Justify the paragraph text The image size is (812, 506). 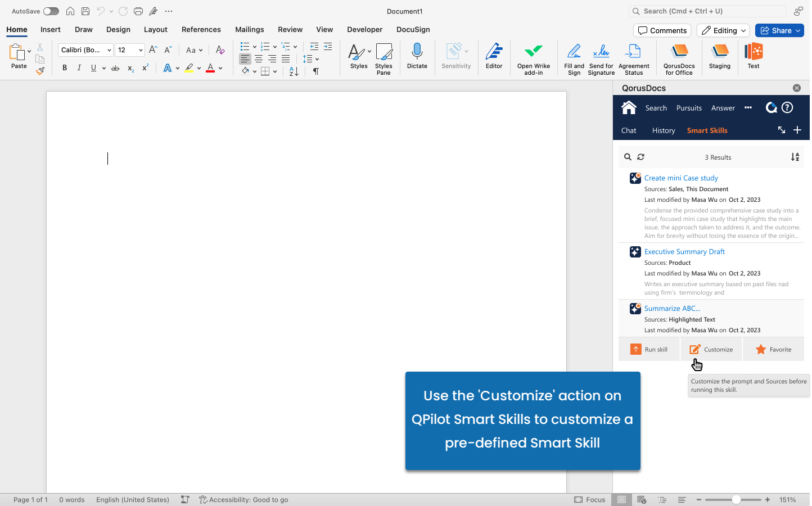tap(286, 59)
